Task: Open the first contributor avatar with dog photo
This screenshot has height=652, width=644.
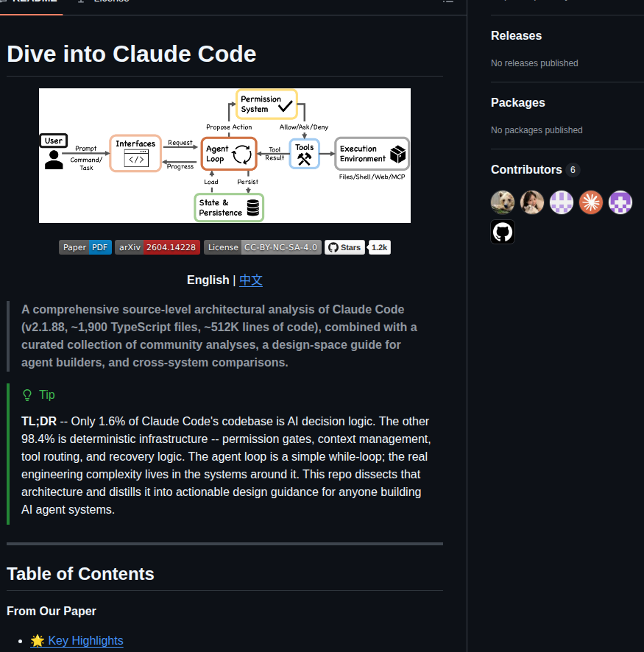Action: (503, 202)
